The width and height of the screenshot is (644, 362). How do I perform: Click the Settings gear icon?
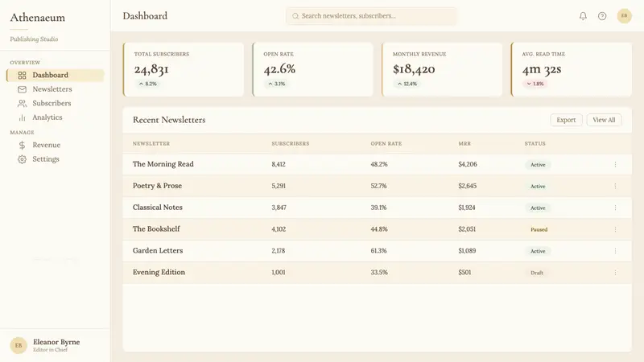click(23, 159)
